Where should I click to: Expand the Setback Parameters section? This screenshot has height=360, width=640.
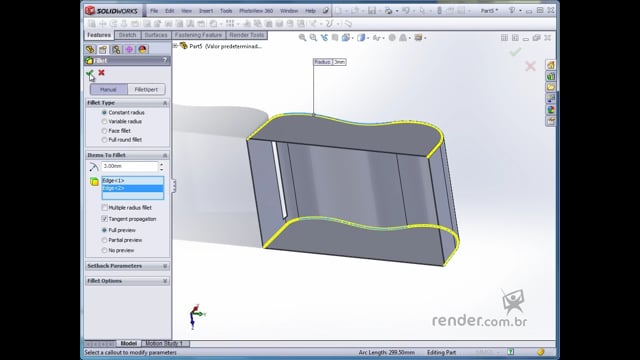(165, 266)
